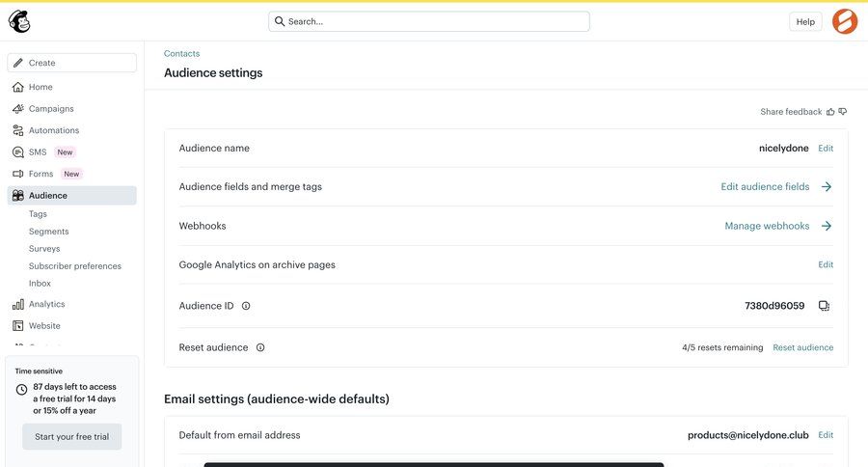Click the audience ID value 7380d96059

coord(774,306)
